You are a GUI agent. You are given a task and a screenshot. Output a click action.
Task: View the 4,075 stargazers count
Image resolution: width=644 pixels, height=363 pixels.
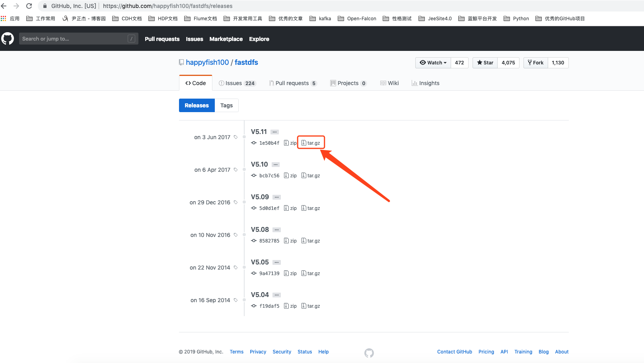(x=508, y=63)
